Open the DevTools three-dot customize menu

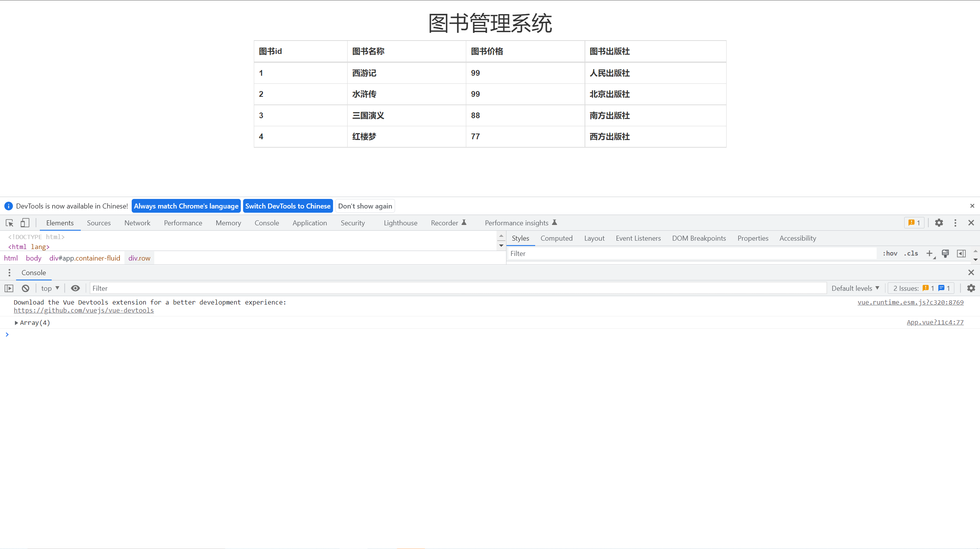tap(955, 223)
